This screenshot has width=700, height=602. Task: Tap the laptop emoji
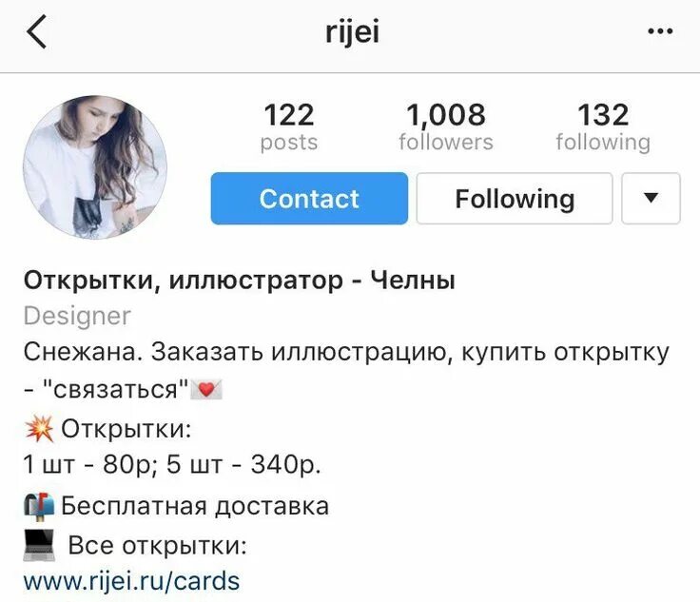(39, 545)
